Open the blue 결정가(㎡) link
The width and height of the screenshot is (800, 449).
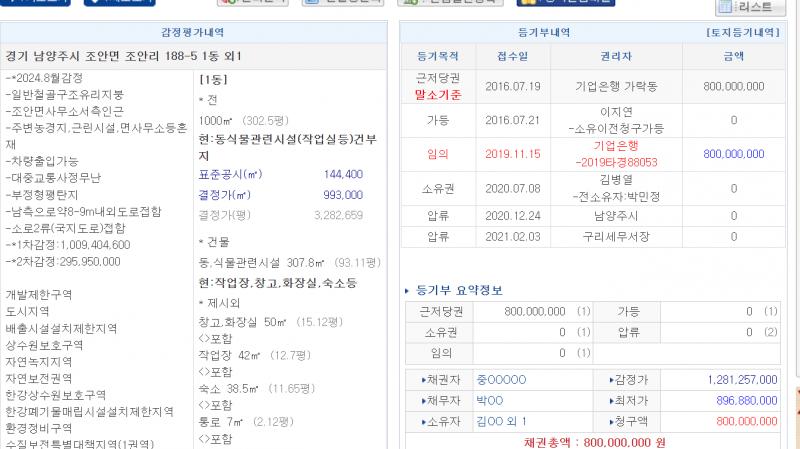(x=224, y=195)
